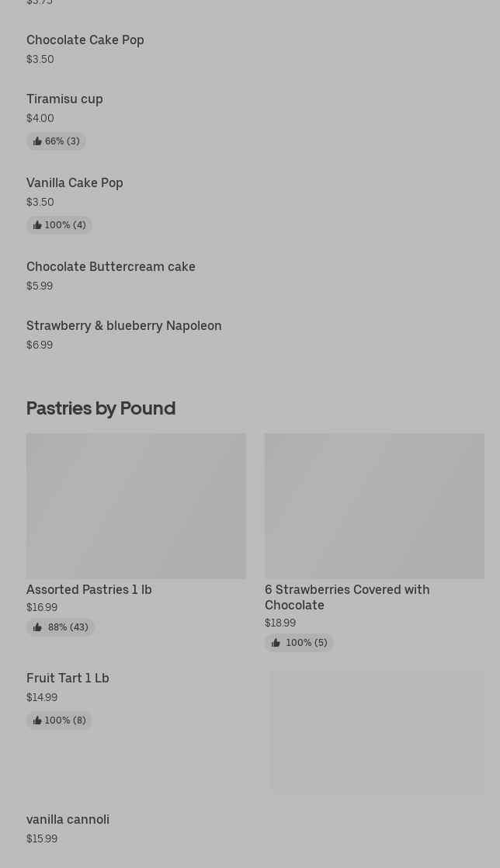This screenshot has width=500, height=868.
Task: Click thumbs-up icon under Vanilla Cake Pop
Action: tap(37, 225)
